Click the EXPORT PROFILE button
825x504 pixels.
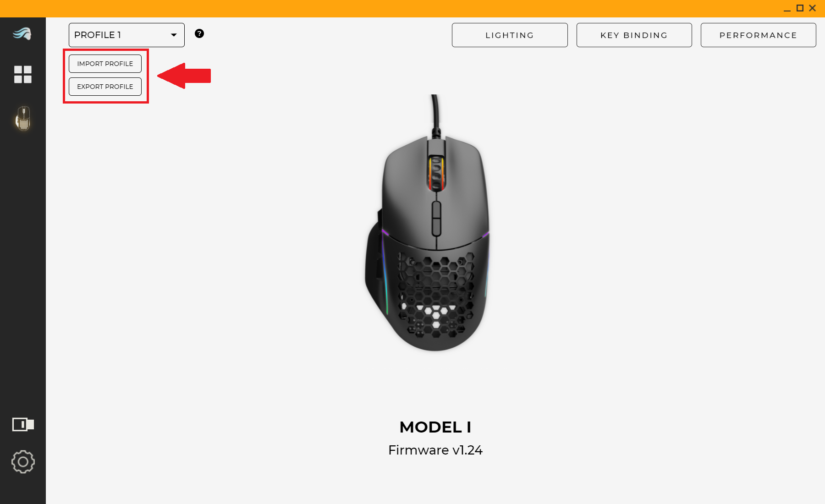pyautogui.click(x=105, y=87)
